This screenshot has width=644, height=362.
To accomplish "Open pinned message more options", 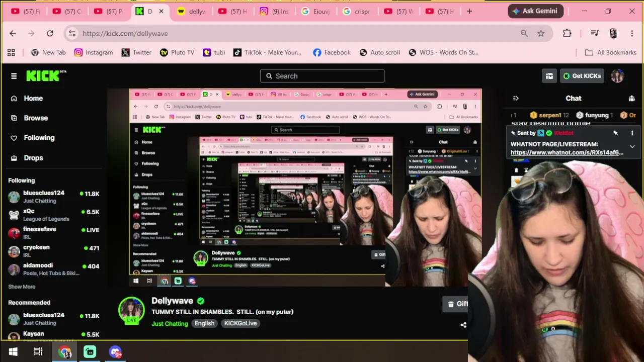I will click(x=632, y=133).
